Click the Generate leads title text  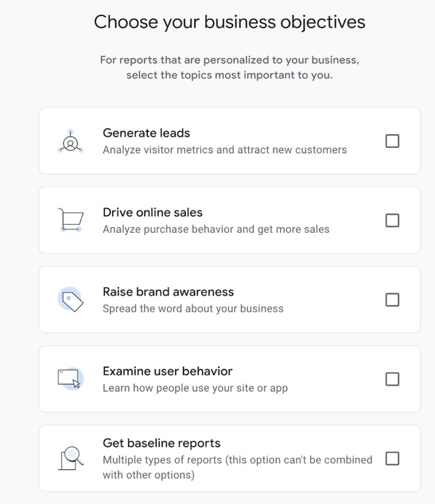pos(146,133)
